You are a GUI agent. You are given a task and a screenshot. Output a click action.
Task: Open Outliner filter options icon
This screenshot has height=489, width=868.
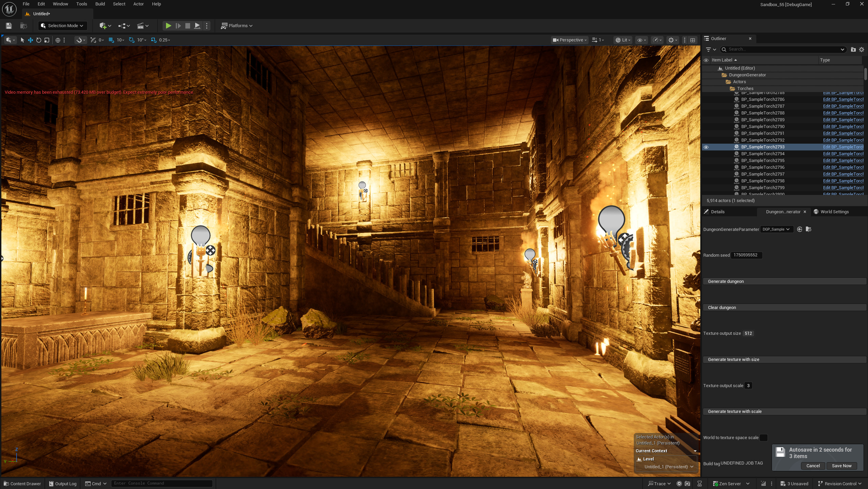[711, 50]
